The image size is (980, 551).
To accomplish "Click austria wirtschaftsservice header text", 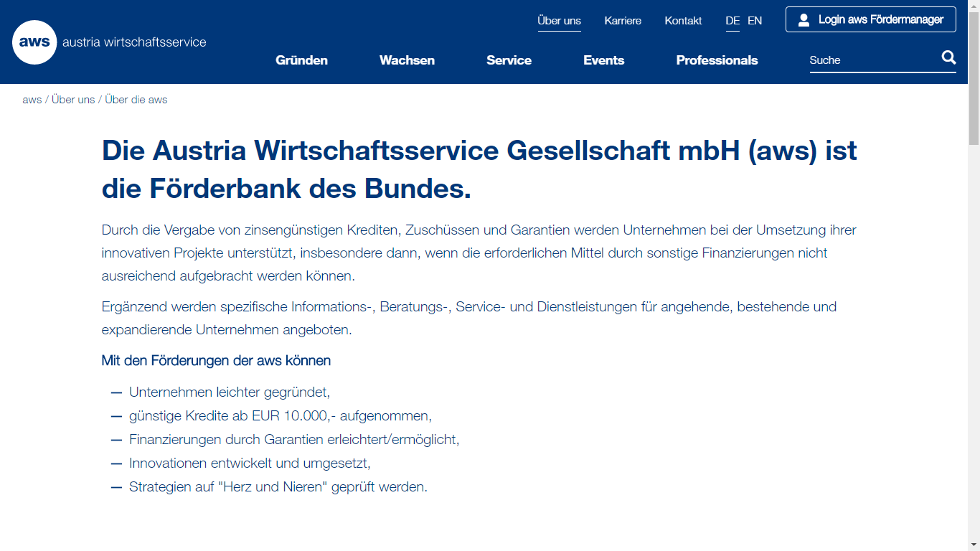I will [134, 42].
